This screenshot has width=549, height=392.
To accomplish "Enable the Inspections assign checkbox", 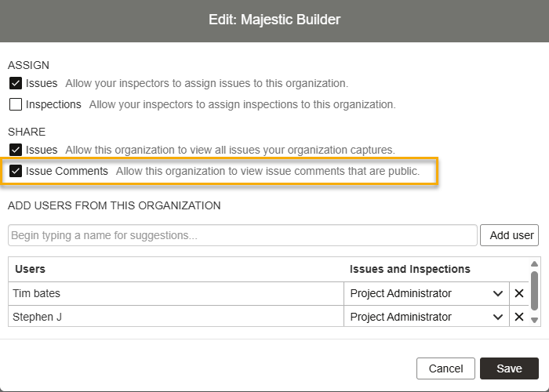I will pyautogui.click(x=16, y=104).
